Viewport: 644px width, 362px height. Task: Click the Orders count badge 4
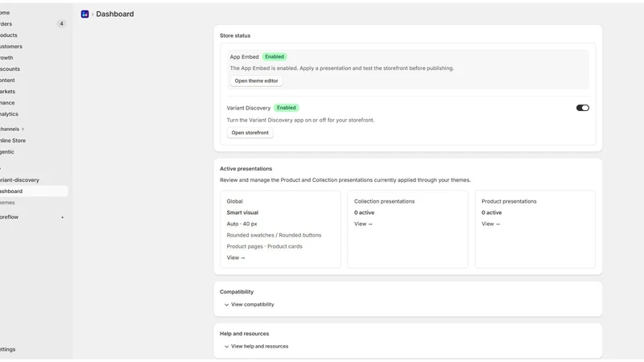click(62, 24)
